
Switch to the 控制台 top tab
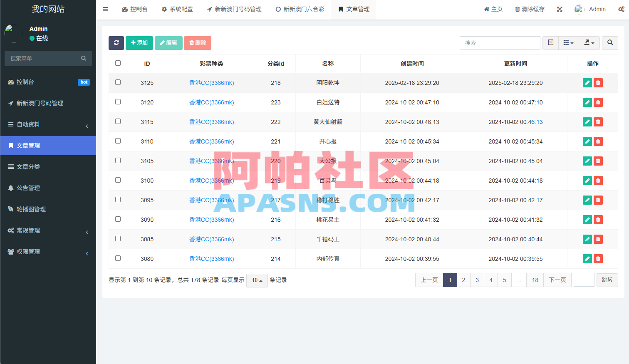pyautogui.click(x=135, y=9)
